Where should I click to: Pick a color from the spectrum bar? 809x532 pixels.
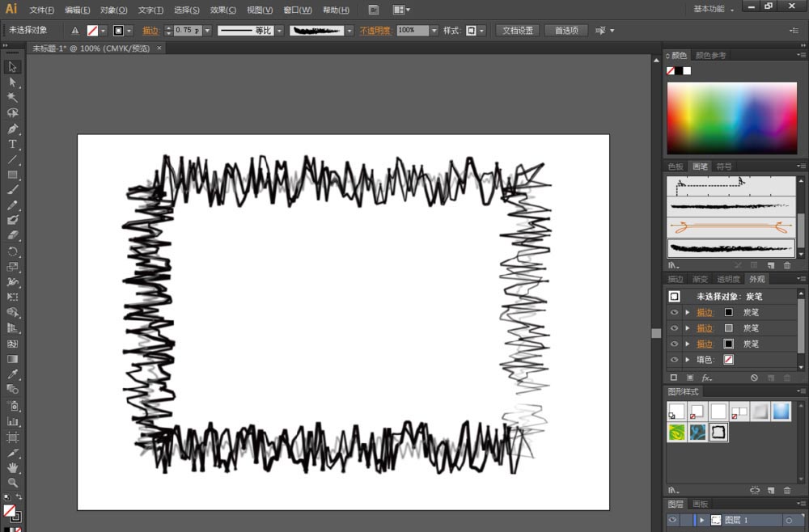pos(731,118)
